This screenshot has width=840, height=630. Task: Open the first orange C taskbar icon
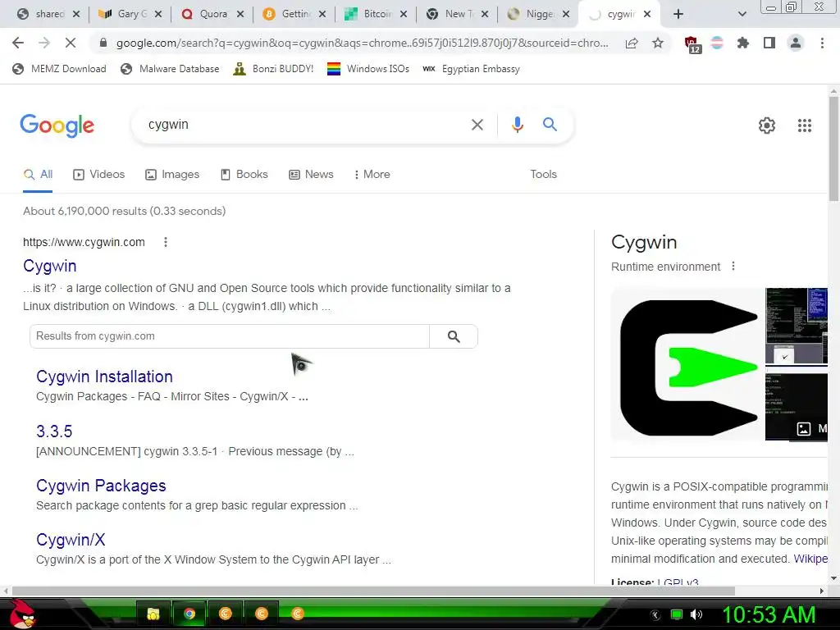pos(226,614)
